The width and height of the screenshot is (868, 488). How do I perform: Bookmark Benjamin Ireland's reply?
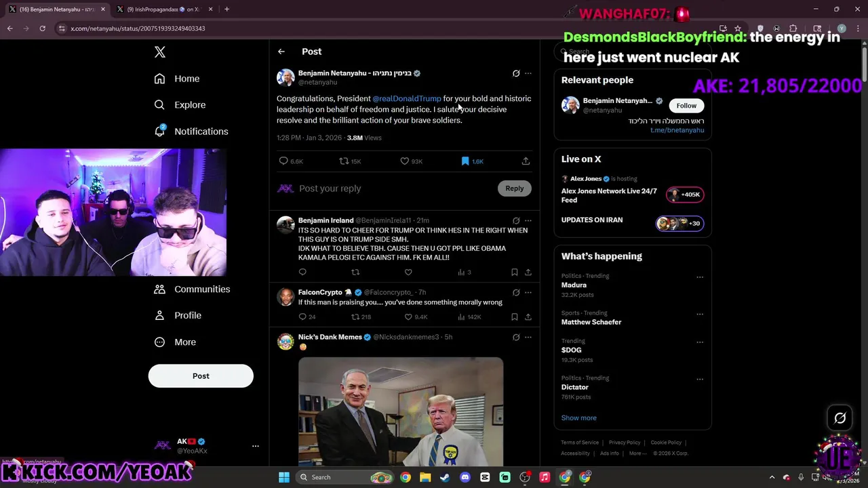tap(515, 272)
